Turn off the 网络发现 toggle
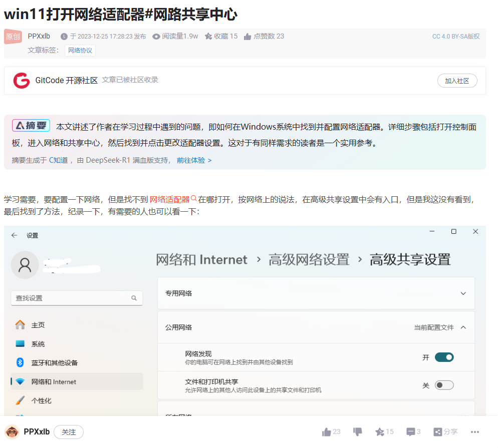The width and height of the screenshot is (498, 448). 444,357
